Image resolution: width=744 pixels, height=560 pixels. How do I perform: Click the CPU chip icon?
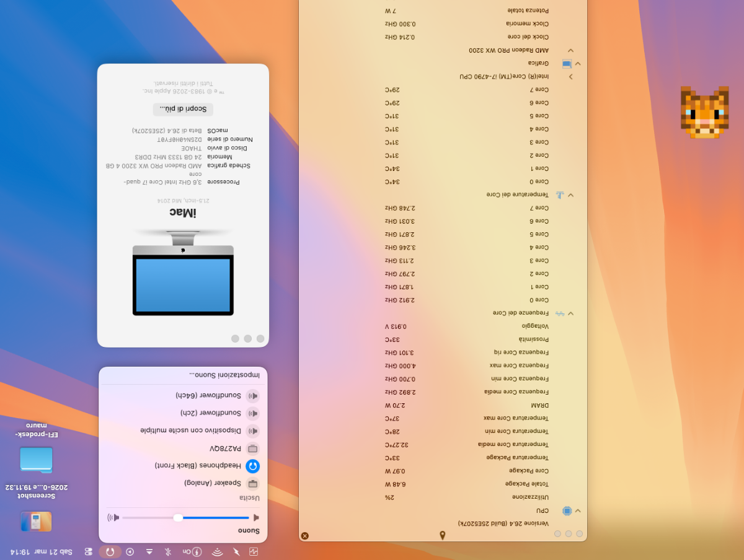tap(567, 511)
